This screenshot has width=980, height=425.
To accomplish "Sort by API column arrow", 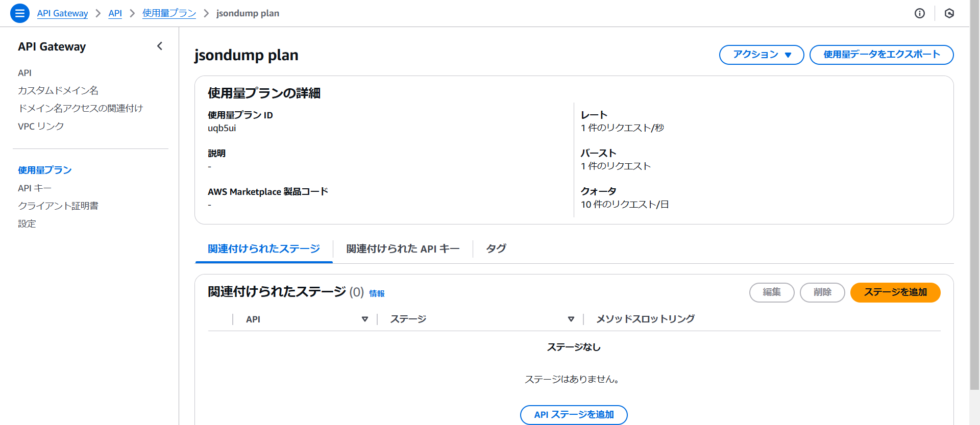I will coord(364,319).
